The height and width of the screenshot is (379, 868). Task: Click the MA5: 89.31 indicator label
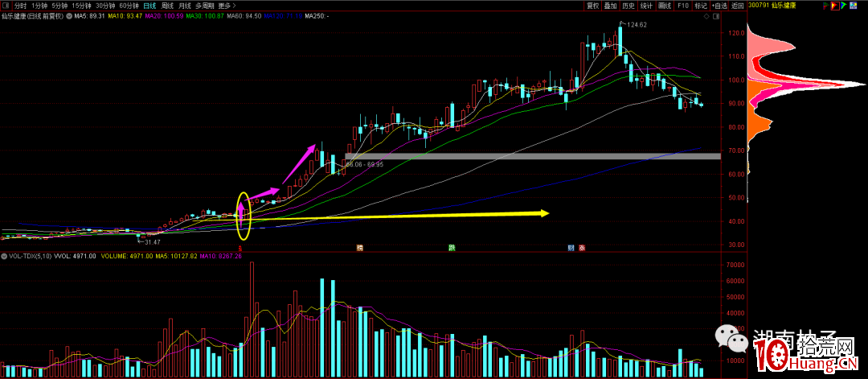pos(89,16)
